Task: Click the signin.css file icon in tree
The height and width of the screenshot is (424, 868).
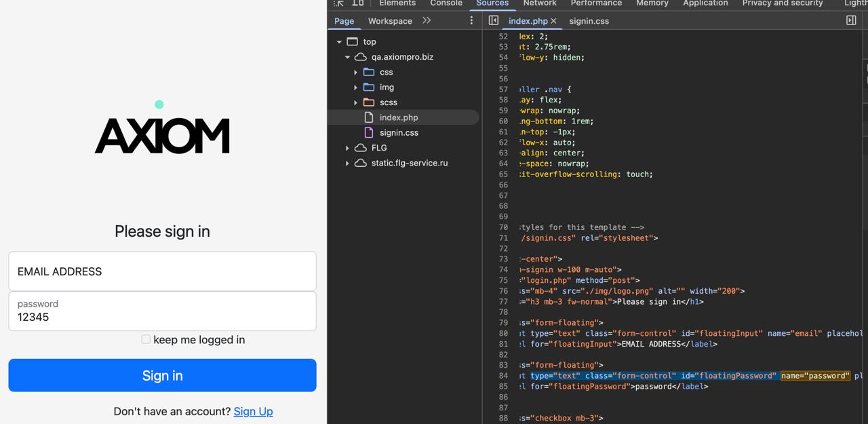Action: [369, 133]
